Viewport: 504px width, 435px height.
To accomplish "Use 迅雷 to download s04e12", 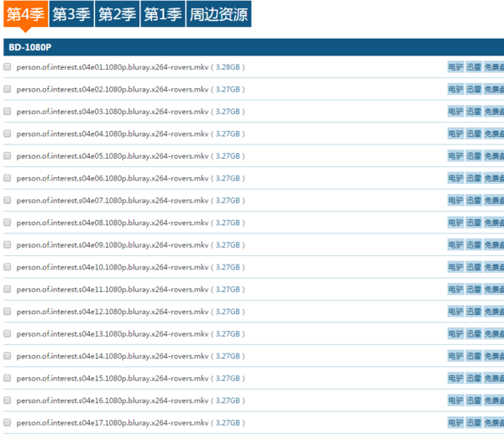I will [x=474, y=312].
